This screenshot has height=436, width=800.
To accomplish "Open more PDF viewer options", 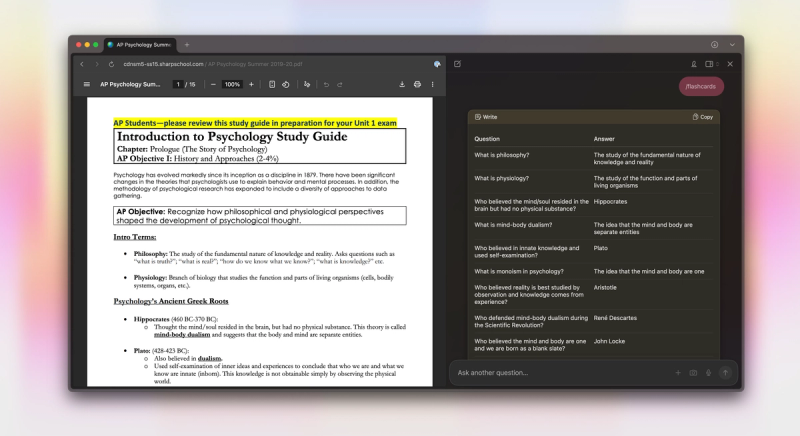I will pos(433,85).
